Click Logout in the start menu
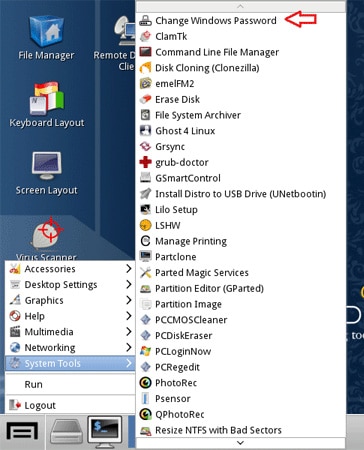Viewport: 364px width, 450px height. click(x=70, y=405)
